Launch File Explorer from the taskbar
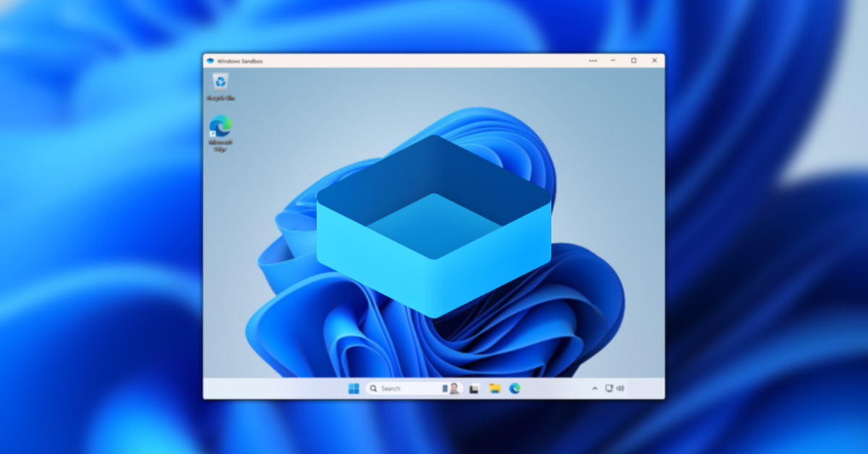This screenshot has height=454, width=868. (495, 388)
